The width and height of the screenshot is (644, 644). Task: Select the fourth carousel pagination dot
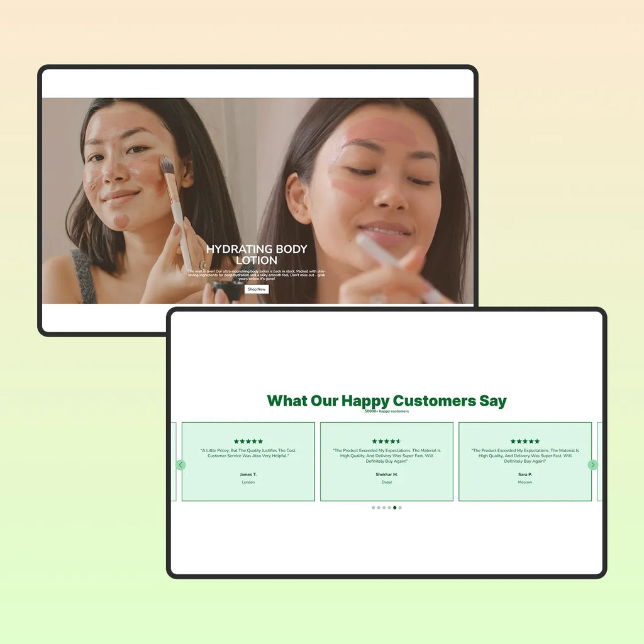(x=389, y=508)
